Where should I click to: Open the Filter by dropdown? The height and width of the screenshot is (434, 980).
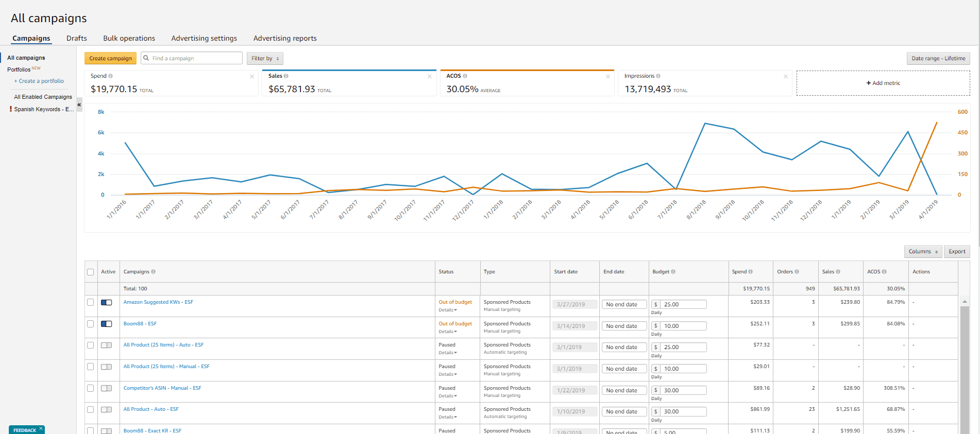pos(265,58)
